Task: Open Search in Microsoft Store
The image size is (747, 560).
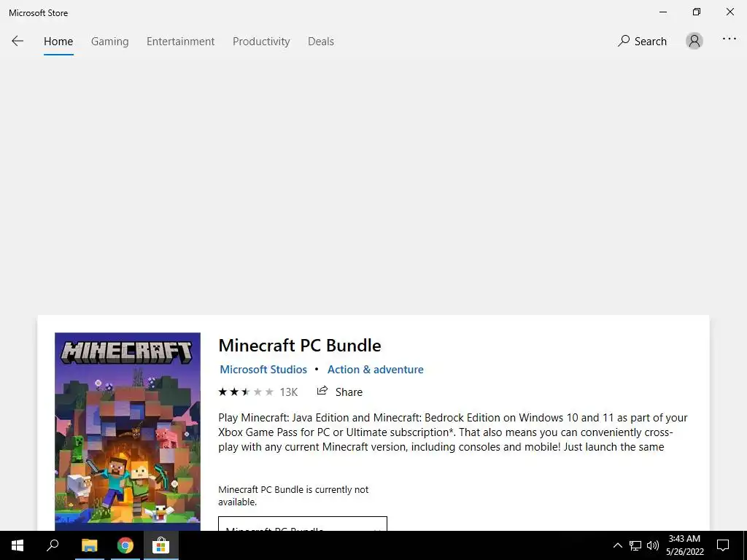Action: pos(642,41)
